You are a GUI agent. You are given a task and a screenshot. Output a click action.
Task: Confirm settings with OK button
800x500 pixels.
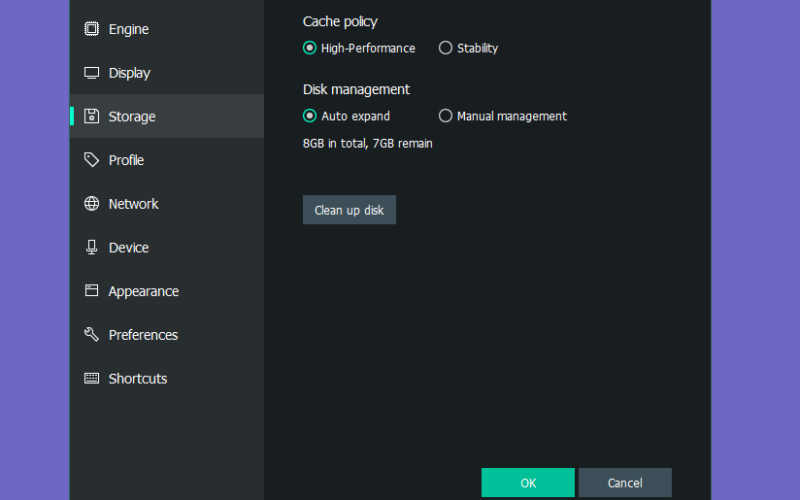528,483
